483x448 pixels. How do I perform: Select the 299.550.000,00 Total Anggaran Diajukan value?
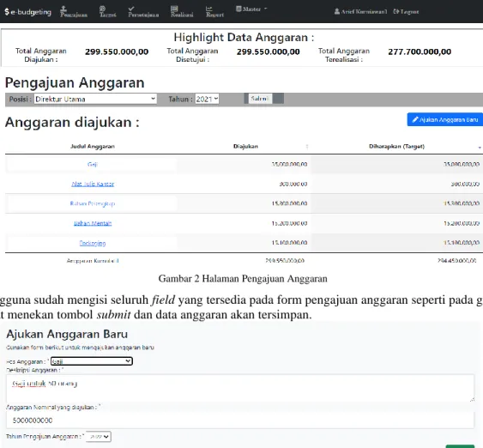tap(117, 51)
